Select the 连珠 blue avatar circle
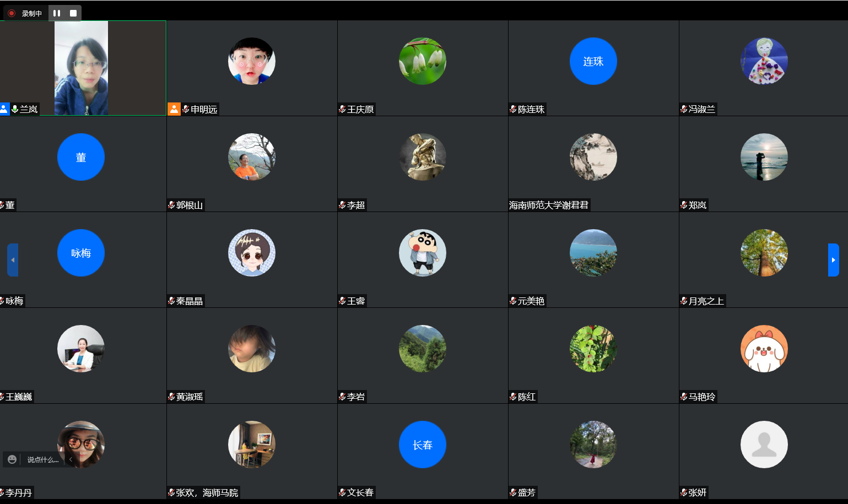The image size is (848, 504). (x=593, y=61)
